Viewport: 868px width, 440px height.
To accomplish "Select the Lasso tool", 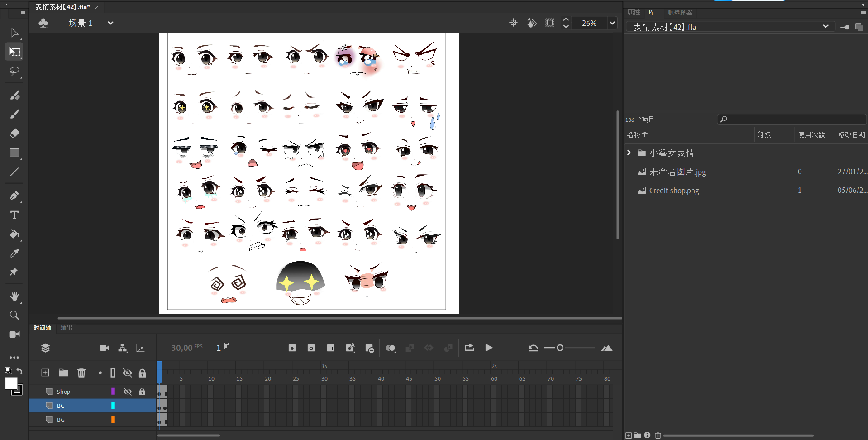I will [x=14, y=71].
